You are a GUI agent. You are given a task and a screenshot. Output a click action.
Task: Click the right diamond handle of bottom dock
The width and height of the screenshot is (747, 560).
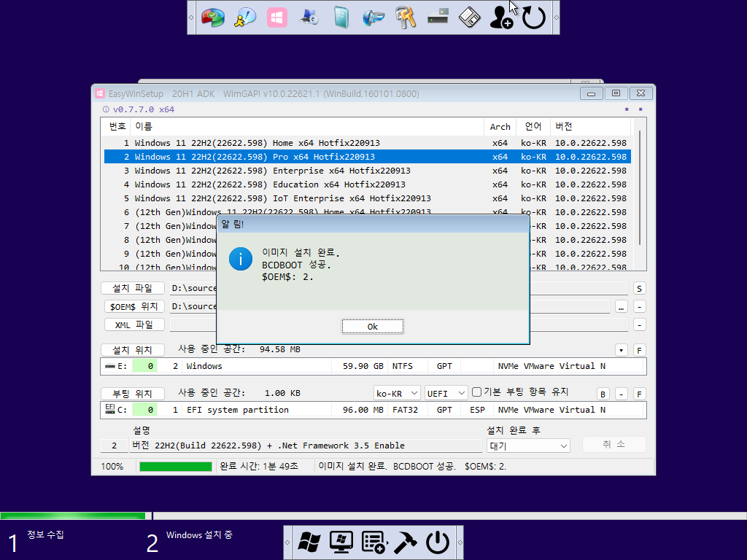(460, 542)
